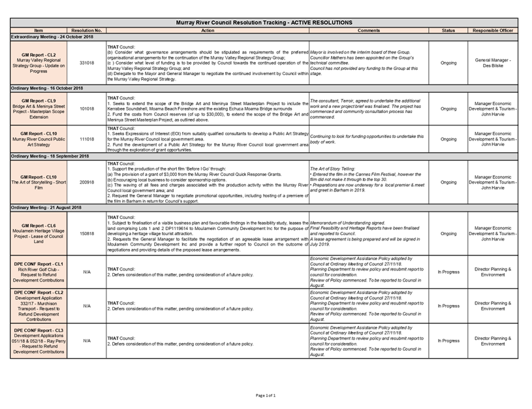Image resolution: width=532 pixels, height=409 pixels.
Task: Click Ongoing status in Moulamein Heritage Village row
Action: pos(448,233)
